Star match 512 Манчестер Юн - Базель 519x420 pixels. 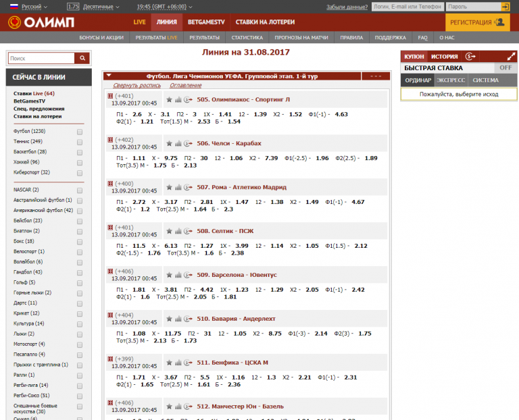pyautogui.click(x=169, y=406)
